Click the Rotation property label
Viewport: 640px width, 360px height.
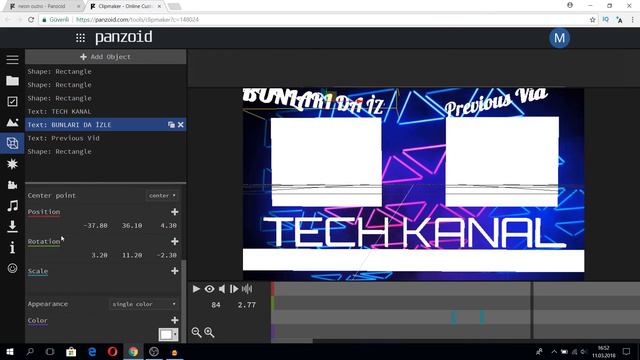[44, 242]
